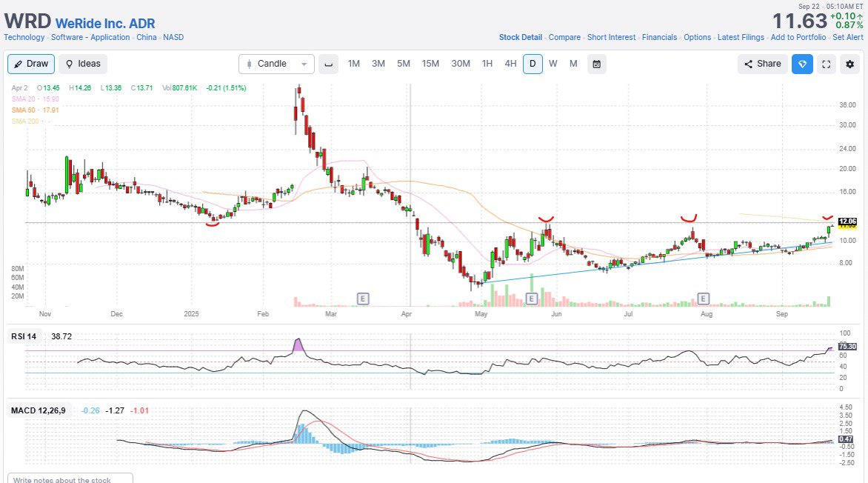The height and width of the screenshot is (483, 868).
Task: Open the Financials link
Action: point(659,37)
